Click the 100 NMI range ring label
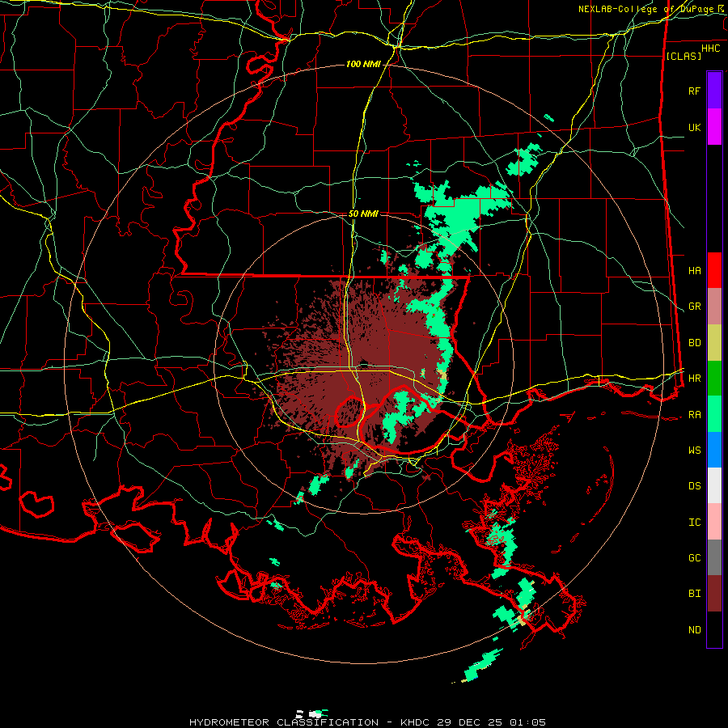 (363, 64)
